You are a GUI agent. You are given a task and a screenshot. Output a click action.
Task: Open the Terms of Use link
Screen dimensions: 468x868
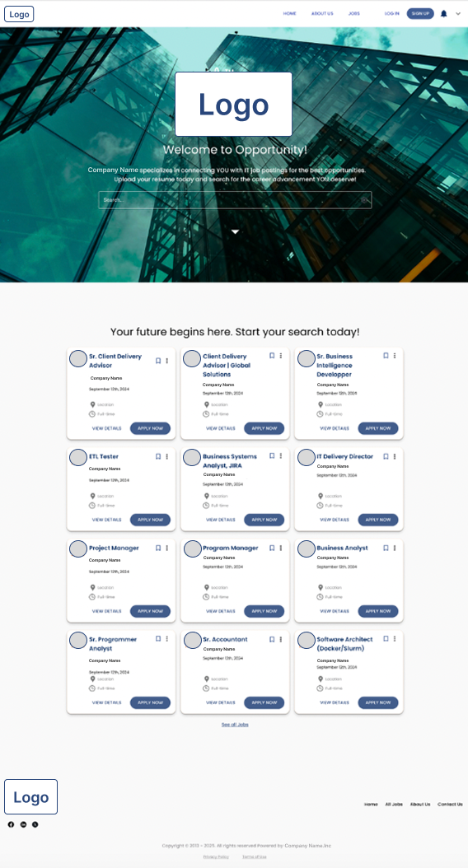click(255, 857)
